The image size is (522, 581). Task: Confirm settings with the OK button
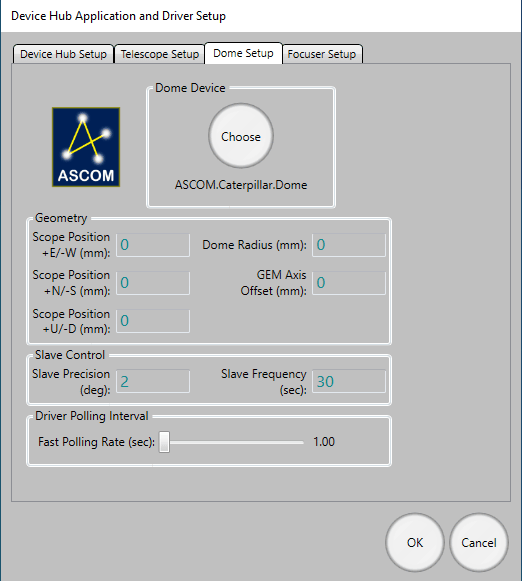tap(415, 542)
